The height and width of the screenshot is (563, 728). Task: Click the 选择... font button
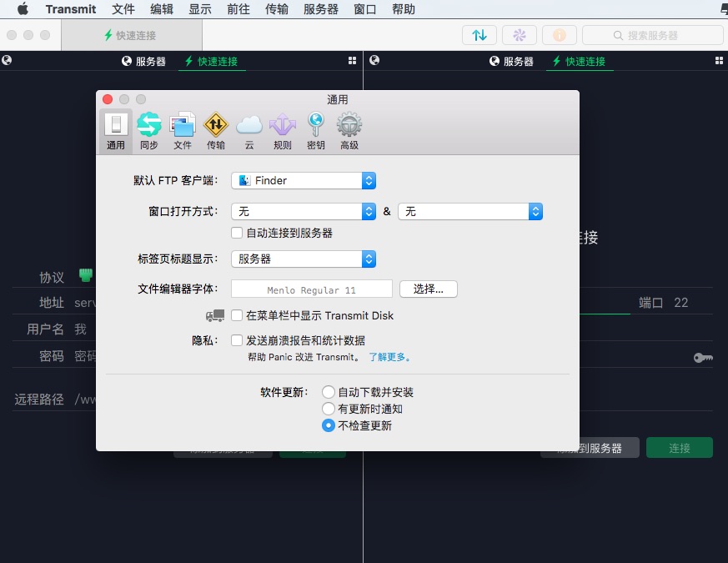pyautogui.click(x=429, y=289)
